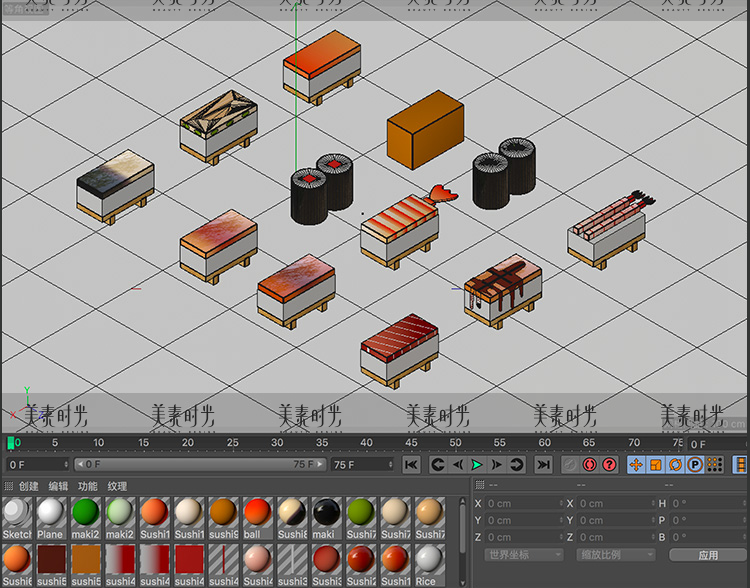Toggle rotation keyframe recording
This screenshot has width=750, height=588.
tap(675, 465)
